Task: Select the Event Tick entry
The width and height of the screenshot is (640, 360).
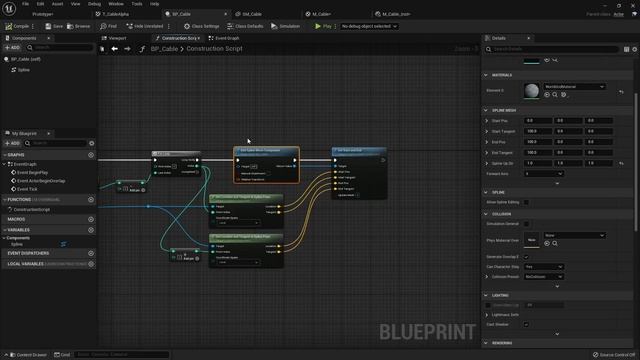Action: [x=27, y=189]
